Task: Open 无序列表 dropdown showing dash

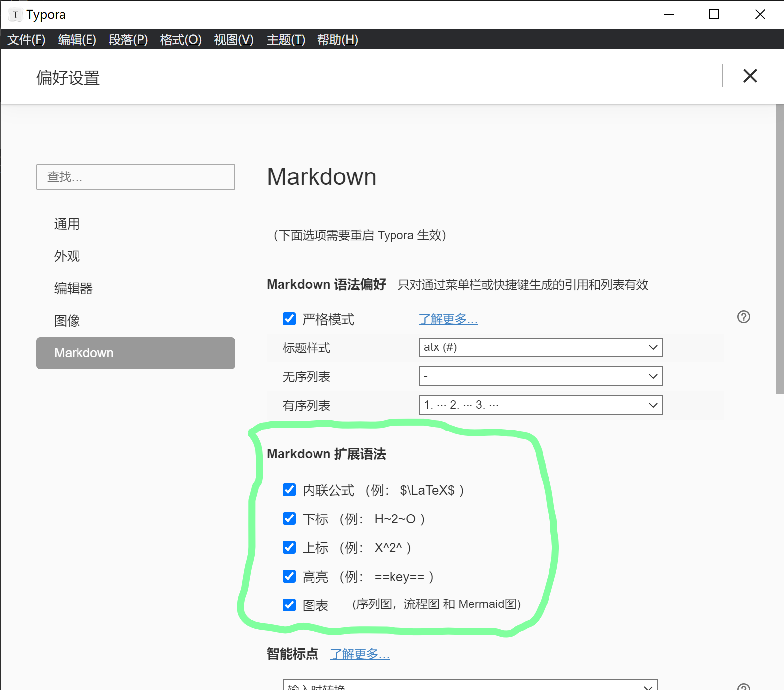Action: click(x=541, y=376)
